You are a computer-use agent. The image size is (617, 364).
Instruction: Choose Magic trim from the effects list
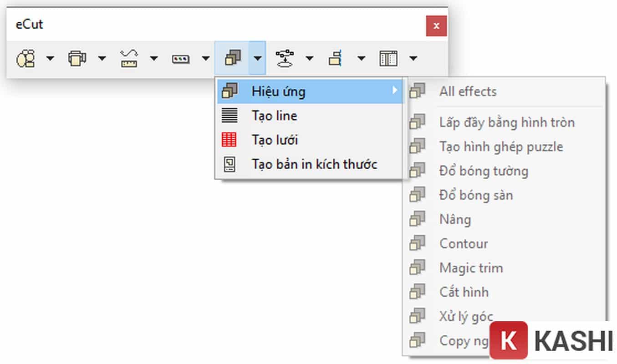[471, 268]
